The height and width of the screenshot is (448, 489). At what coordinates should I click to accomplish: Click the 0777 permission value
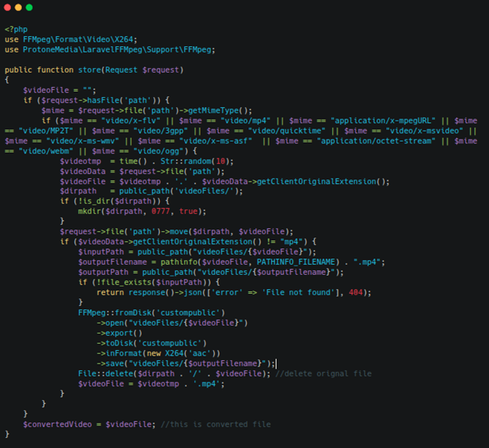(161, 211)
